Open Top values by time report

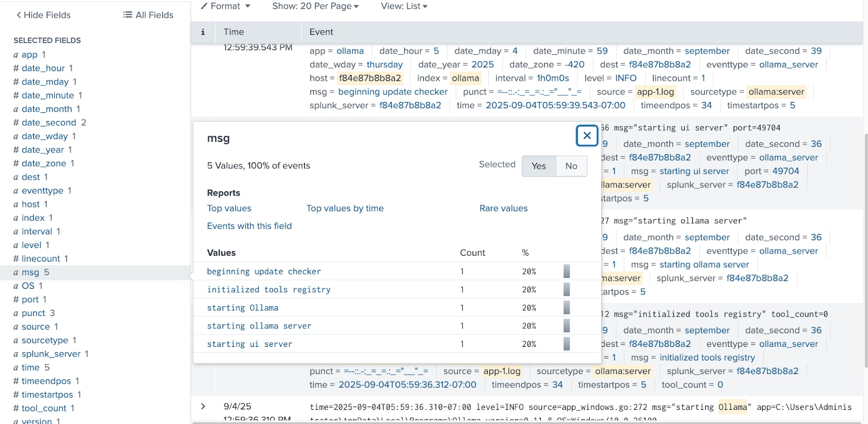pyautogui.click(x=344, y=208)
